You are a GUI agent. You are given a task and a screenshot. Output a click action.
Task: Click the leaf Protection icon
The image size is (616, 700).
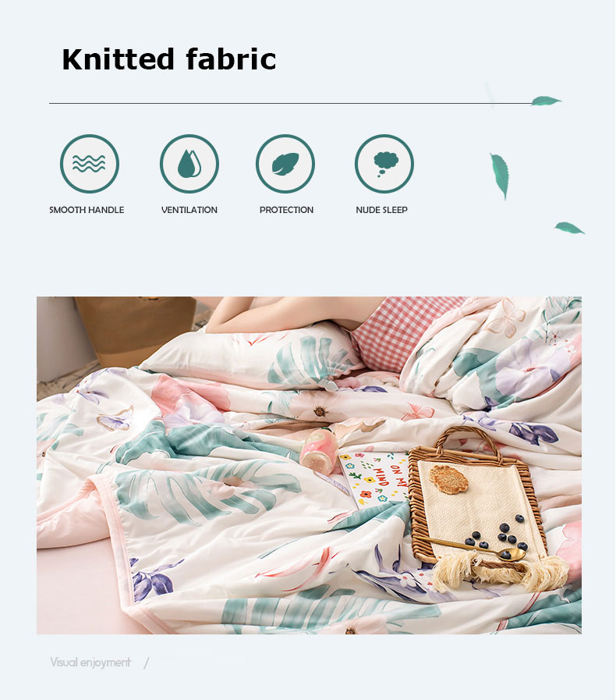click(285, 164)
